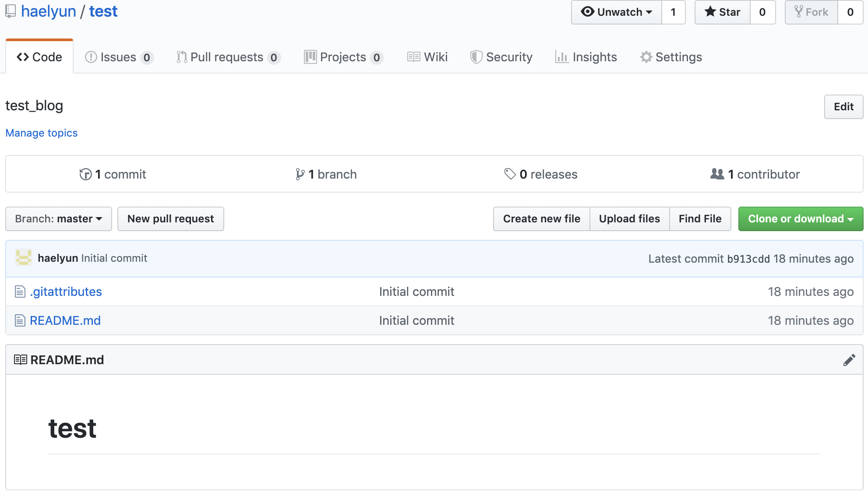Click the Edit description button
The height and width of the screenshot is (499, 868).
pyautogui.click(x=843, y=107)
